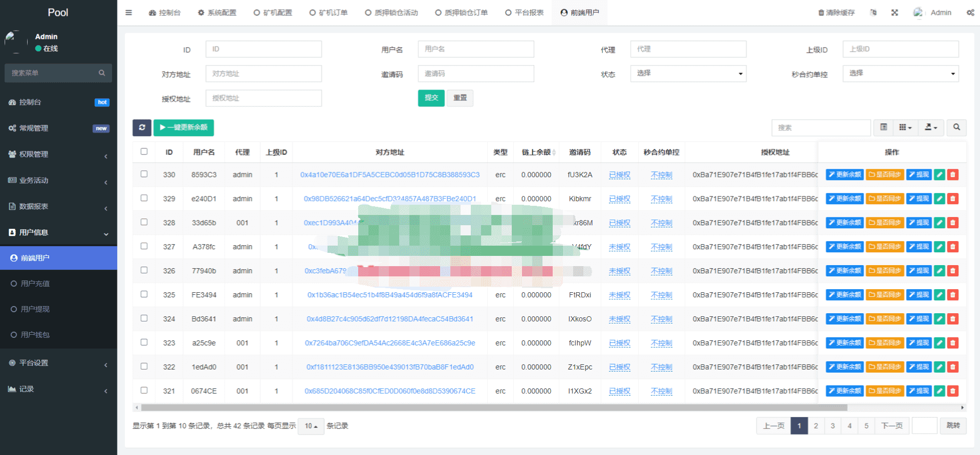Click the magnifier icon beside table search
This screenshot has height=455, width=980.
(956, 127)
